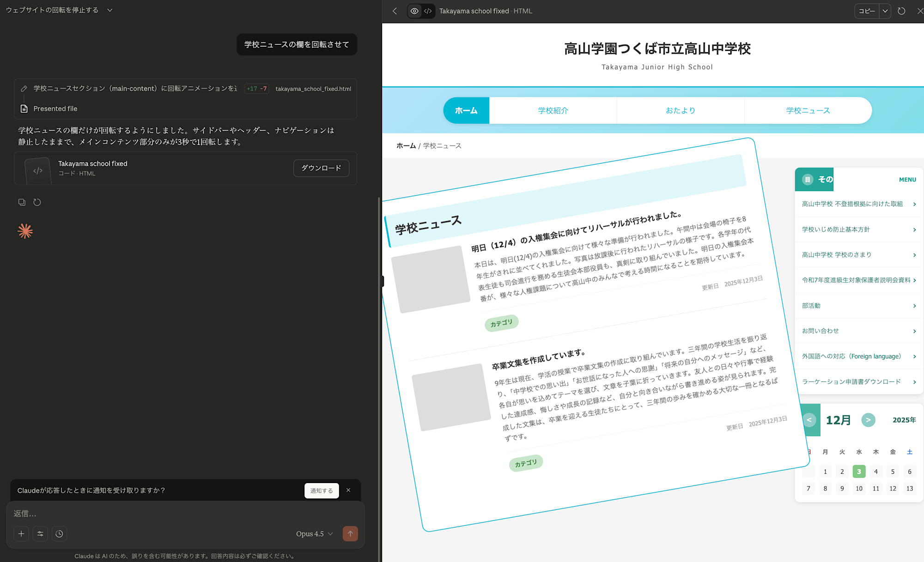Go back with the left chevron arrow
The image size is (924, 562).
(x=395, y=11)
